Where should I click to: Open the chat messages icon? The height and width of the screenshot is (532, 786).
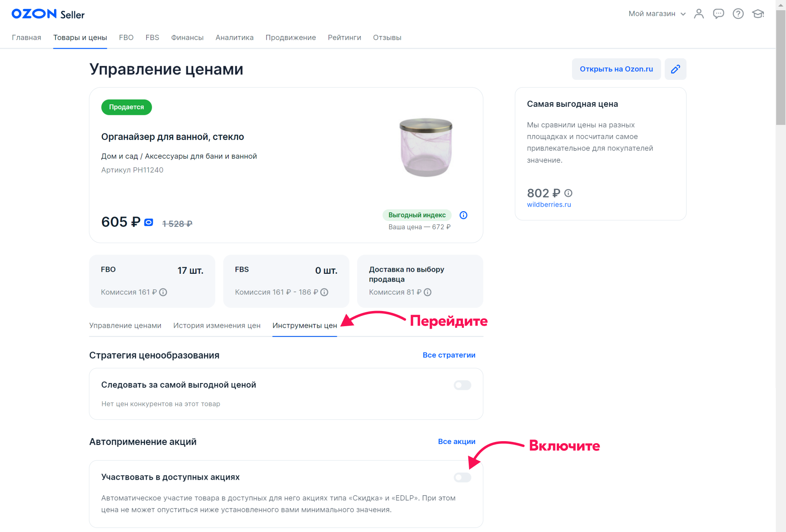[718, 14]
